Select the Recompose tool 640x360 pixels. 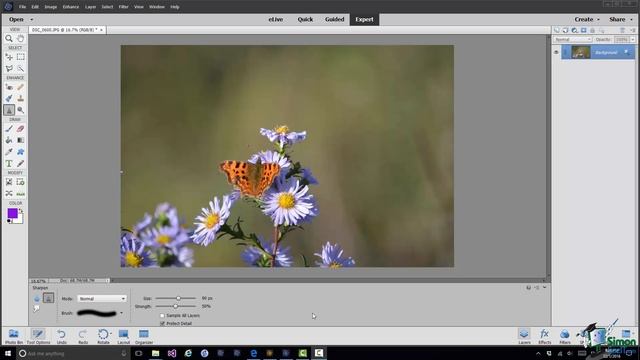[20, 182]
